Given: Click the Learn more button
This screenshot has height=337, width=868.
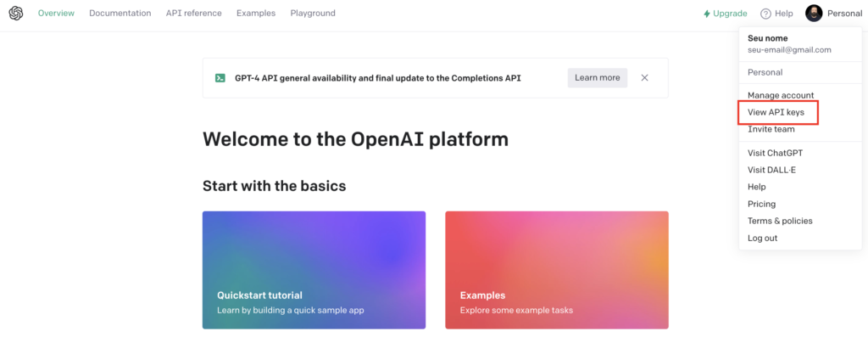Looking at the screenshot, I should pos(598,77).
